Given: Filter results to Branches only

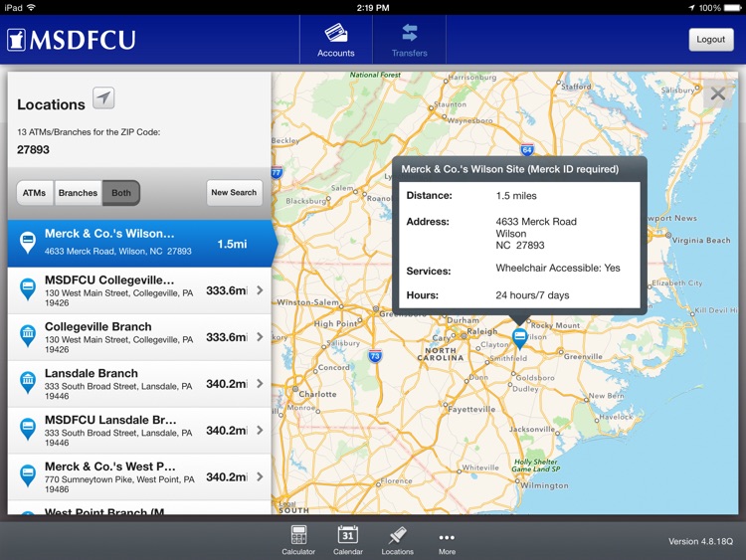Looking at the screenshot, I should pos(78,193).
